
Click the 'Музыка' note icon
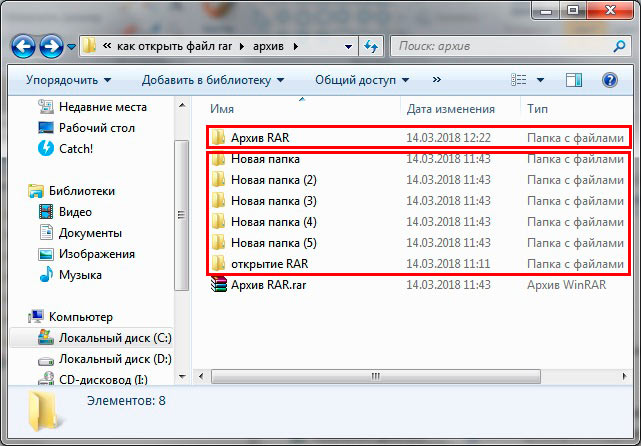[x=46, y=274]
